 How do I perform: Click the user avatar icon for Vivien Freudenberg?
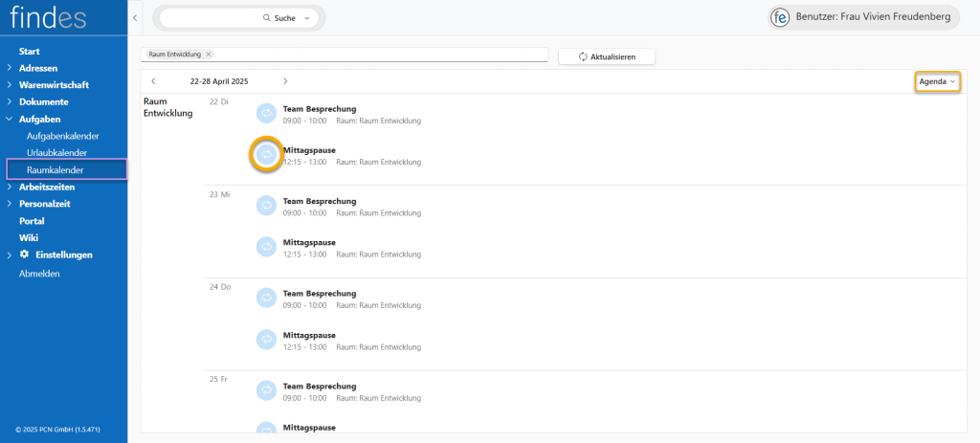pos(782,18)
